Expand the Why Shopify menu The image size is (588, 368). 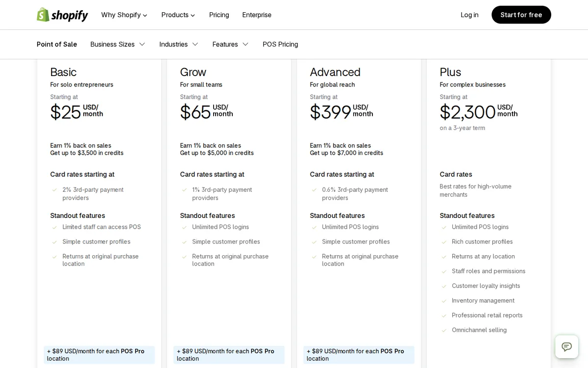click(124, 15)
